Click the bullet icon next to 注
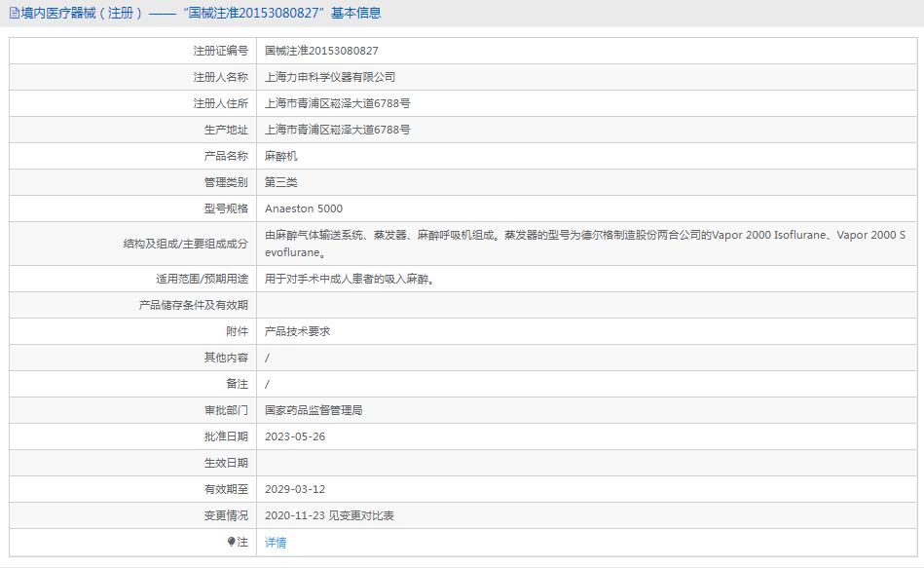Image resolution: width=924 pixels, height=568 pixels. pos(232,542)
